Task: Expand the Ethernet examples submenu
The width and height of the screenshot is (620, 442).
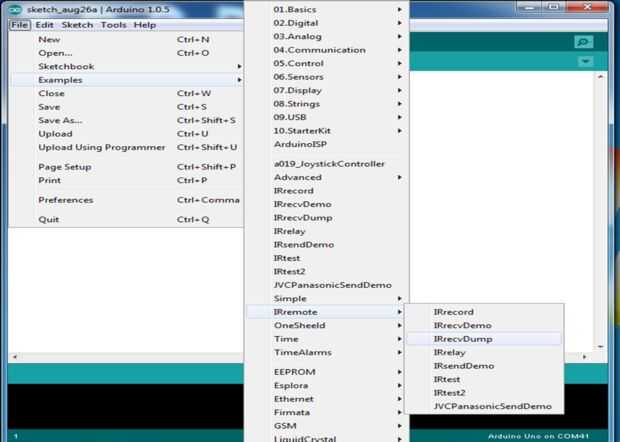Action: pos(327,399)
